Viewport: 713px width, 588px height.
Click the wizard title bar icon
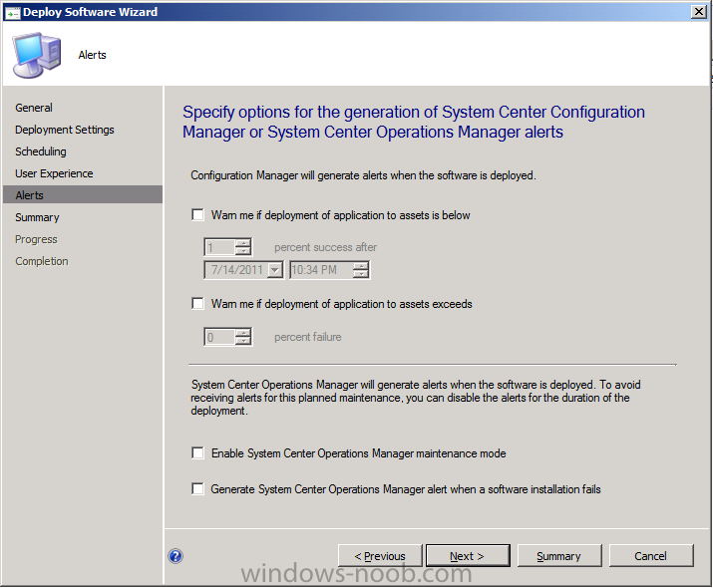[12, 12]
